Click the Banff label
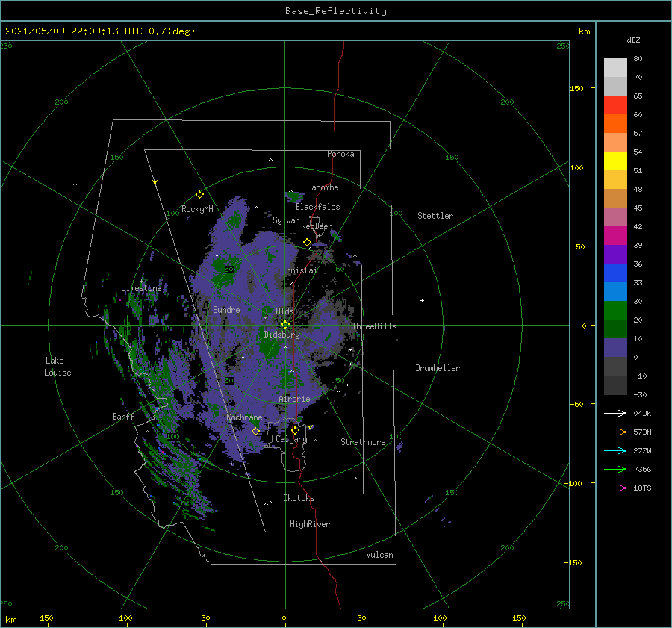The width and height of the screenshot is (672, 628). pyautogui.click(x=123, y=416)
